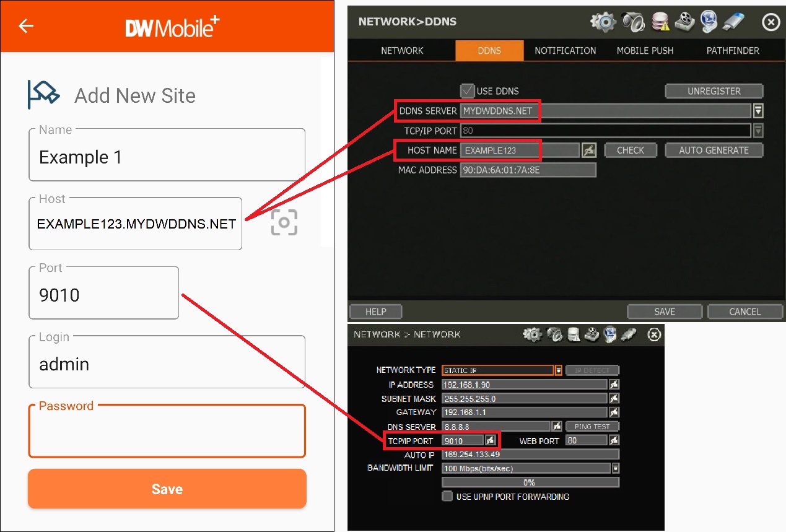Click the USB drive backup icon in DDNS window
786x532 pixels.
[733, 22]
